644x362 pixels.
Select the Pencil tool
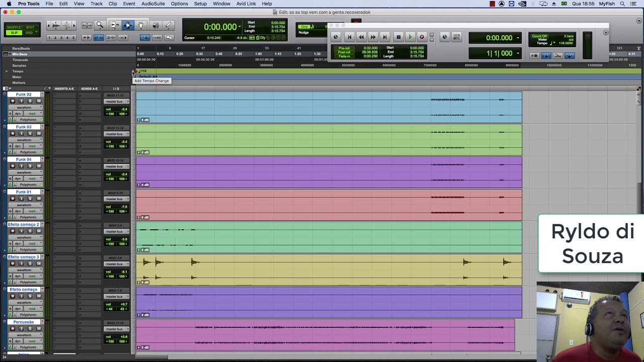[169, 25]
